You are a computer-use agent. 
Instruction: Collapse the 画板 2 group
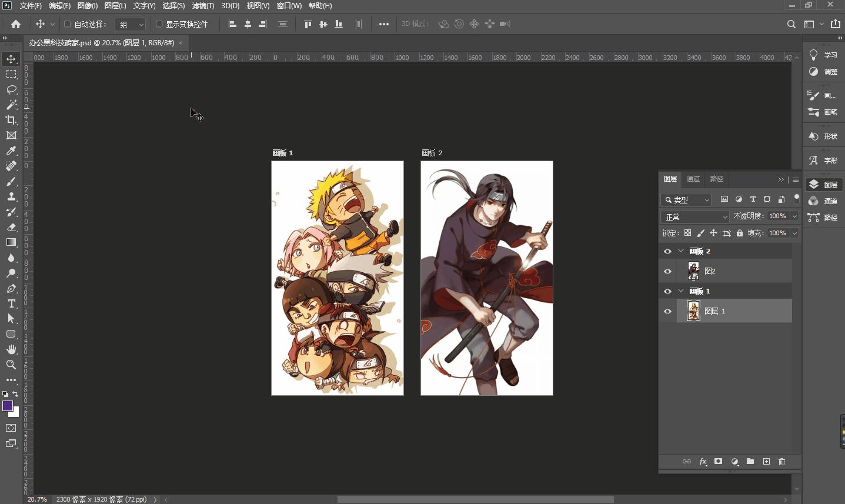click(x=681, y=251)
